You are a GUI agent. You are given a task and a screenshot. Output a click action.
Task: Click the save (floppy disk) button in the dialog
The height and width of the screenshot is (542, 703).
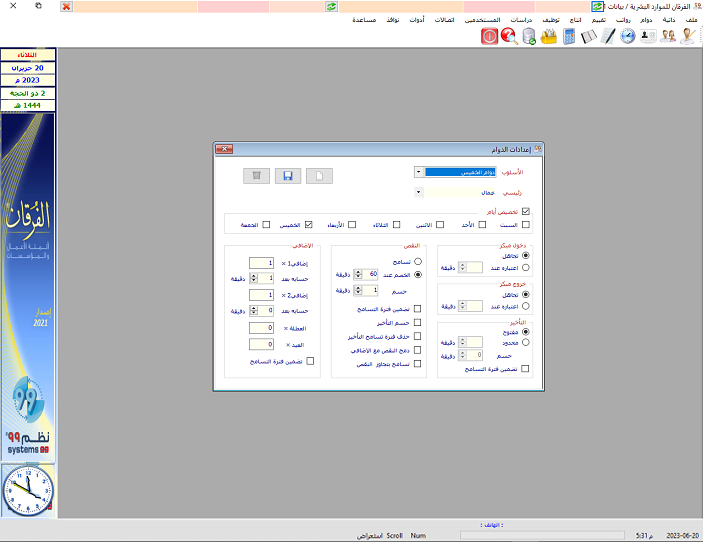(x=288, y=176)
